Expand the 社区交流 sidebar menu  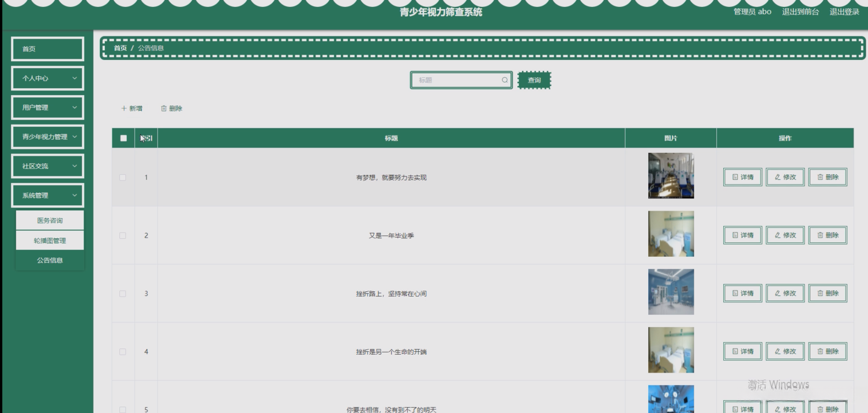click(48, 166)
